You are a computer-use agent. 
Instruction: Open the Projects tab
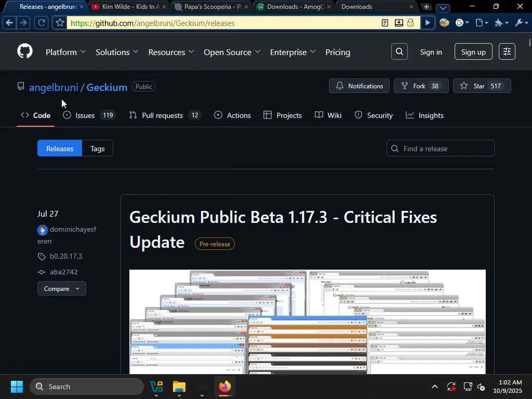pyautogui.click(x=283, y=115)
